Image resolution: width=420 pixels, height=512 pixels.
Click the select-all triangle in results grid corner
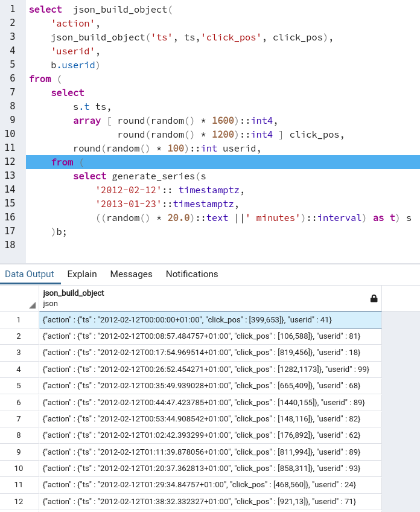32,305
